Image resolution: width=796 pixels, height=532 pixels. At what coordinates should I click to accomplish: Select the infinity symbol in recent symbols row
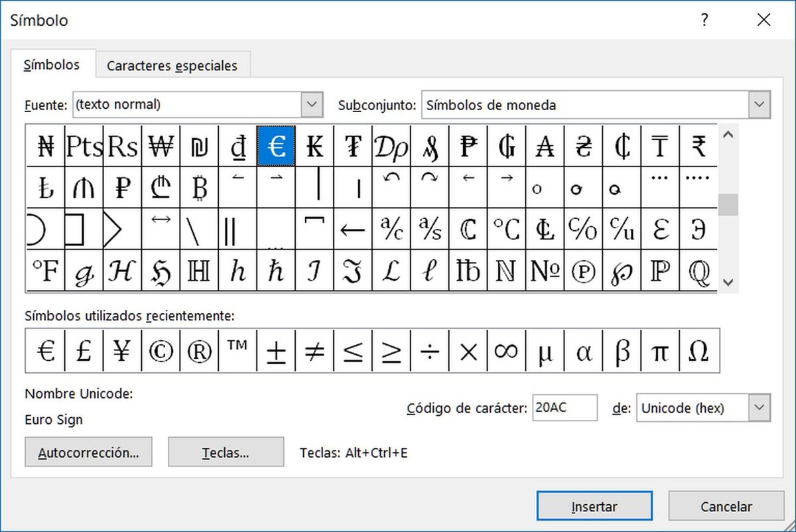click(x=506, y=350)
